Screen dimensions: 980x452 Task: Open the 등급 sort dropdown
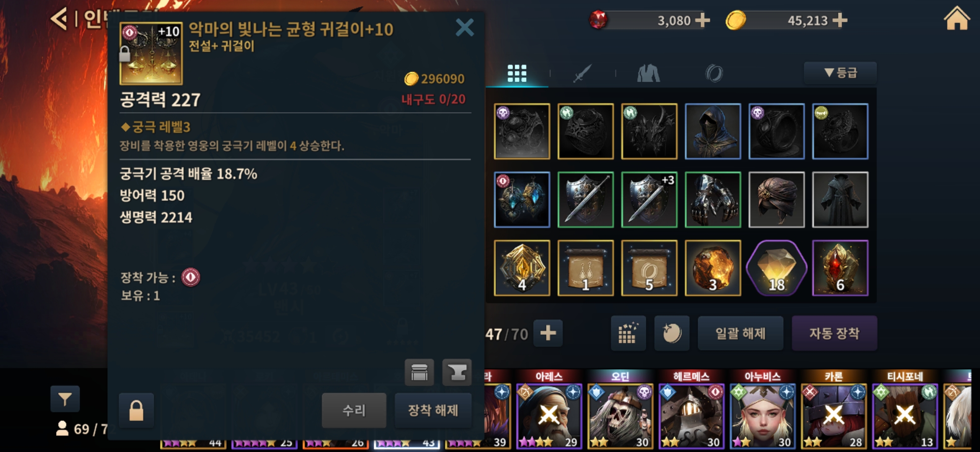840,73
